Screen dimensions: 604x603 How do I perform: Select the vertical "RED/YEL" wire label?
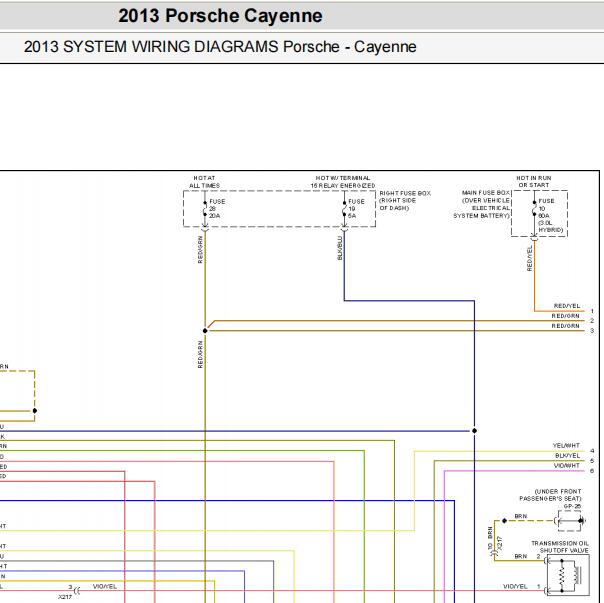click(529, 258)
